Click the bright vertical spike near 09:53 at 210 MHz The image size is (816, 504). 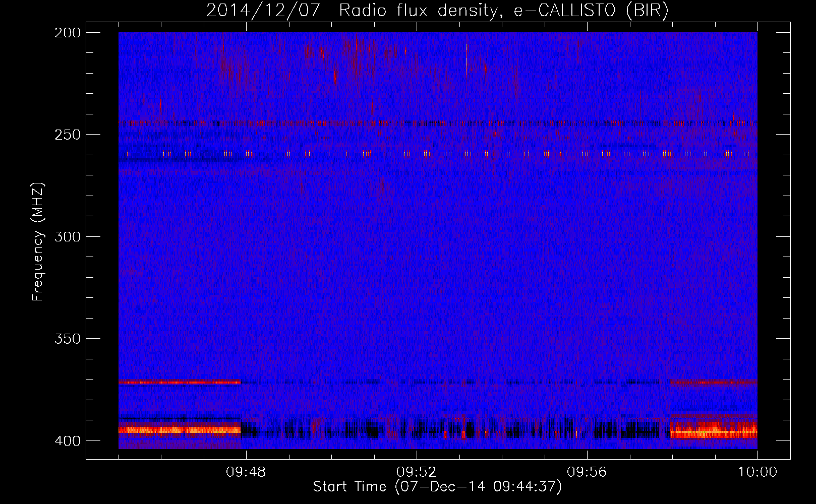[x=467, y=59]
